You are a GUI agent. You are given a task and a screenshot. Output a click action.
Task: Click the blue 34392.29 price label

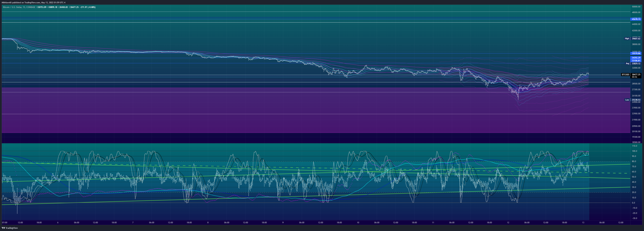coord(636,58)
